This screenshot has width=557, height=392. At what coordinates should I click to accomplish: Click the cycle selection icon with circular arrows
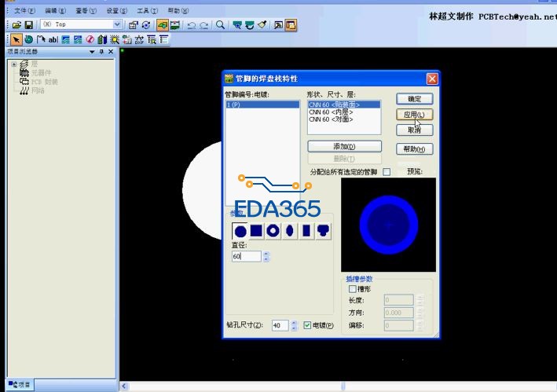click(x=146, y=25)
